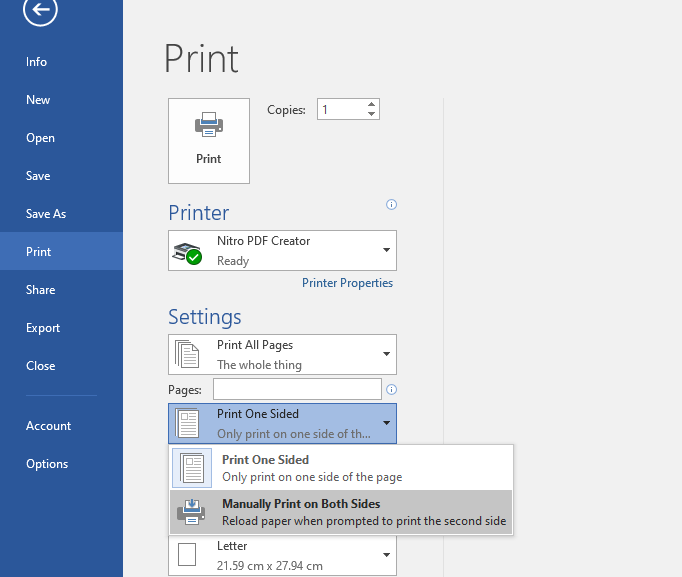The width and height of the screenshot is (682, 577).
Task: Select the Print tab in sidebar
Action: 61,251
